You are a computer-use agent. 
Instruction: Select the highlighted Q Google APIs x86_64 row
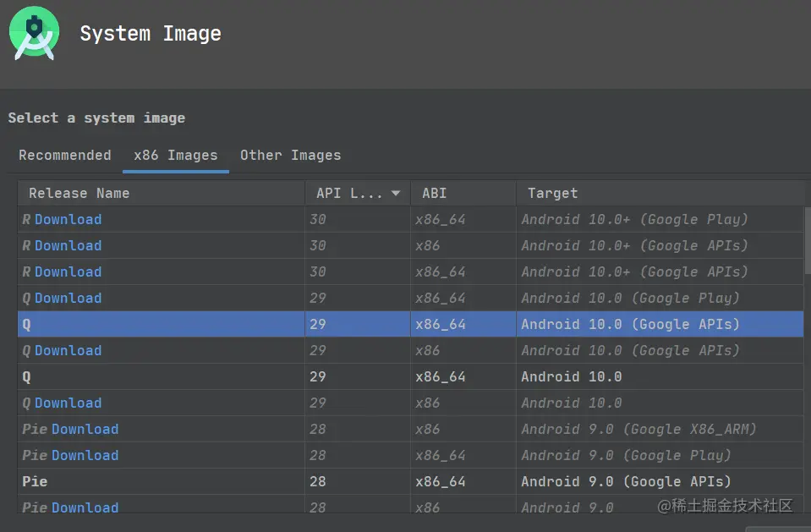coord(338,325)
